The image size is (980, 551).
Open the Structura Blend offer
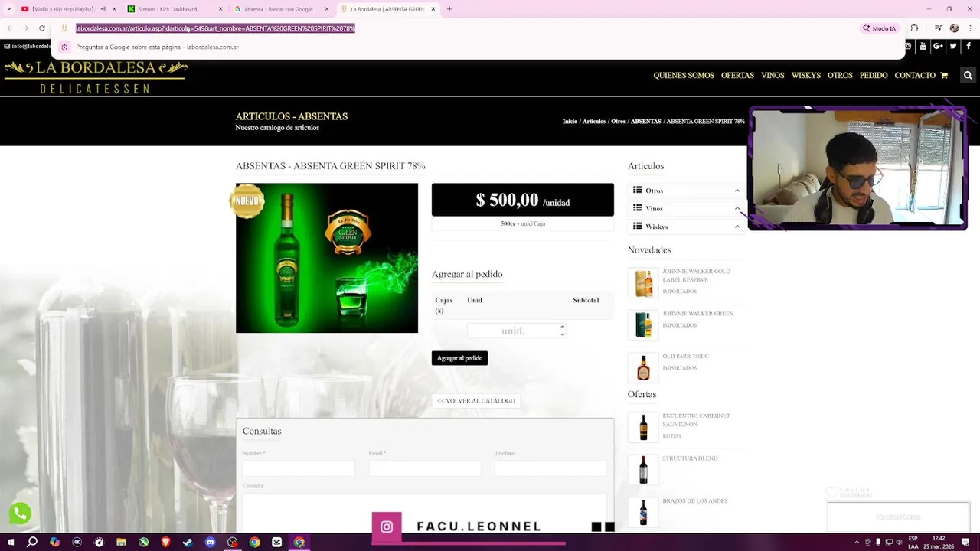click(690, 458)
